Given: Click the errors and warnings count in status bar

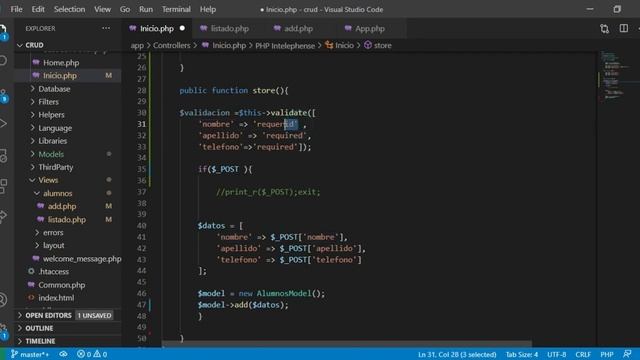Looking at the screenshot, I should (92, 354).
